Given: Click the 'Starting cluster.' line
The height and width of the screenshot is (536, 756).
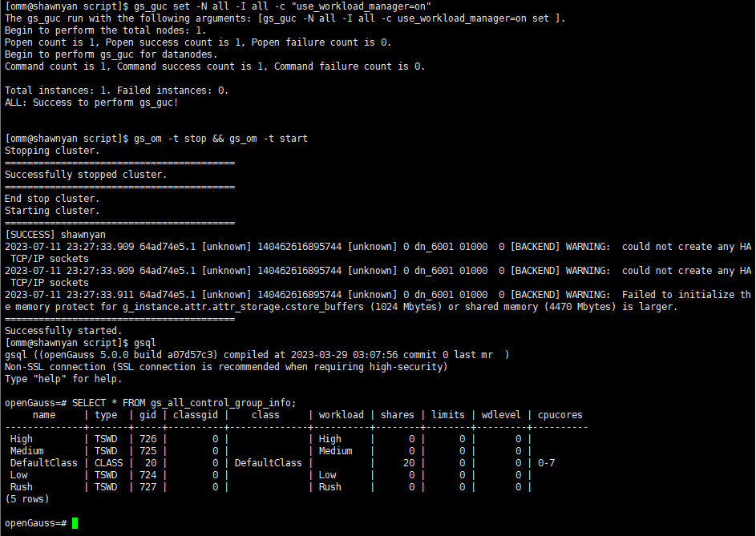Looking at the screenshot, I should pos(52,211).
